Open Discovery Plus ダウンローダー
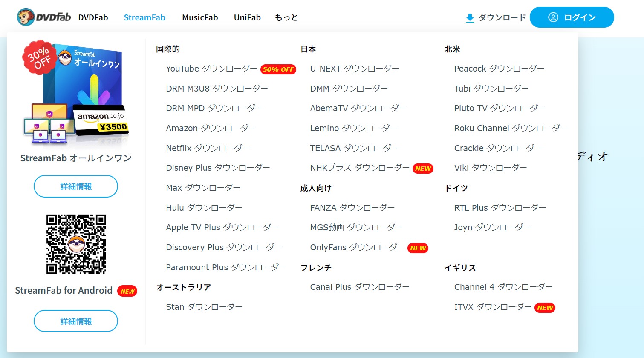644x358 pixels. click(x=224, y=247)
